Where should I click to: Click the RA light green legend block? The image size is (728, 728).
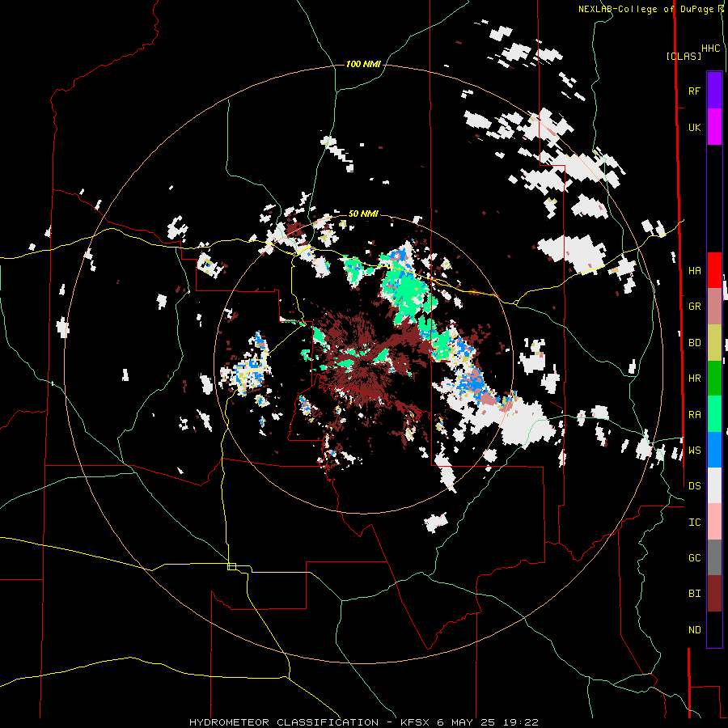coord(714,414)
